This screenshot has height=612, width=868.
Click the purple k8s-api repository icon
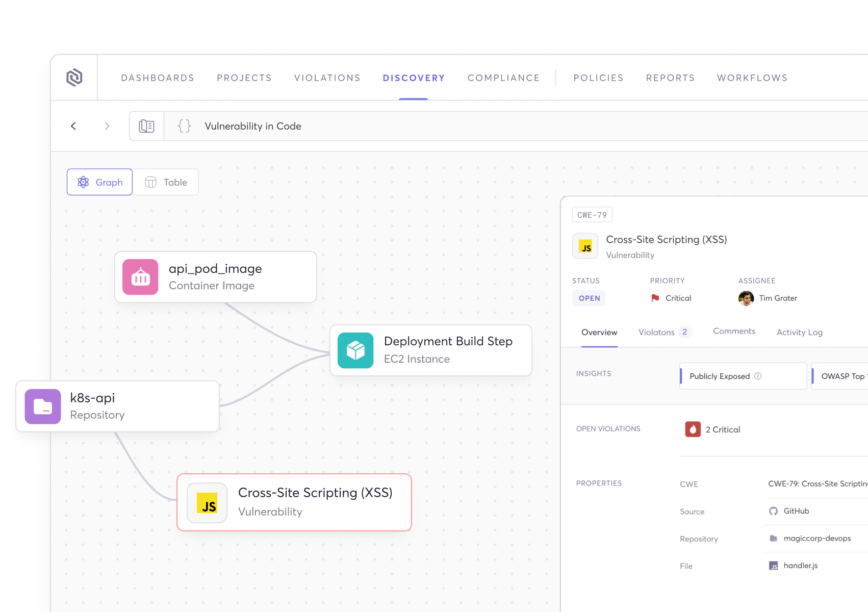43,406
